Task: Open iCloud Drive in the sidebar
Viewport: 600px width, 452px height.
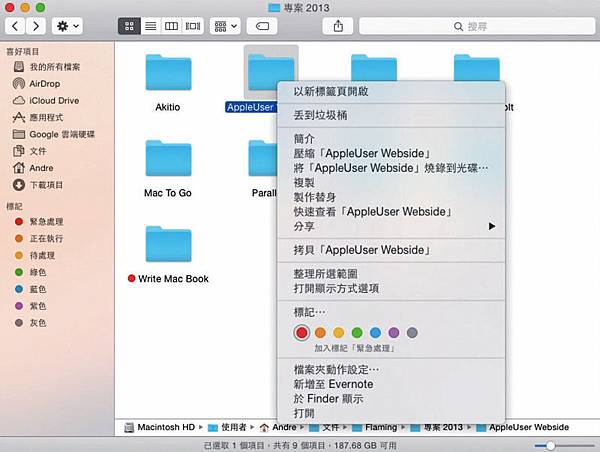Action: (x=46, y=101)
